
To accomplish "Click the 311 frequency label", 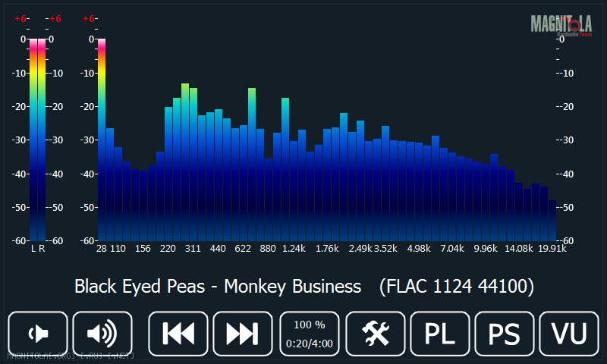I will 193,249.
